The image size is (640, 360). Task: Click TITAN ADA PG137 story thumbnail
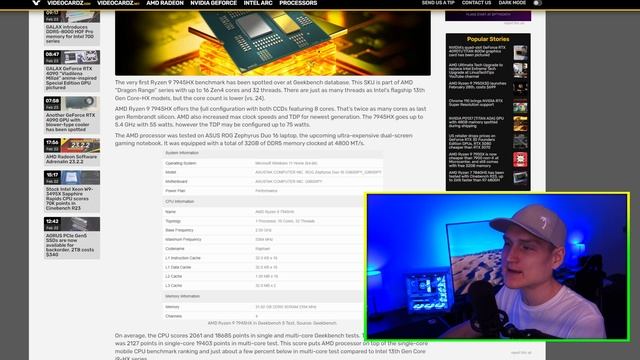click(x=520, y=124)
